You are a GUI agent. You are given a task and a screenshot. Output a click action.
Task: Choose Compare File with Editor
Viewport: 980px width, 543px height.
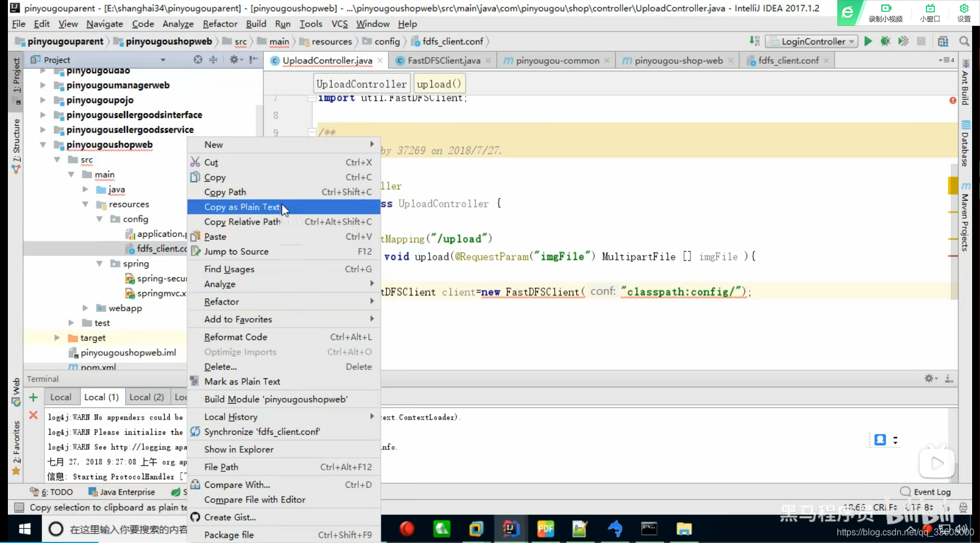284,500
